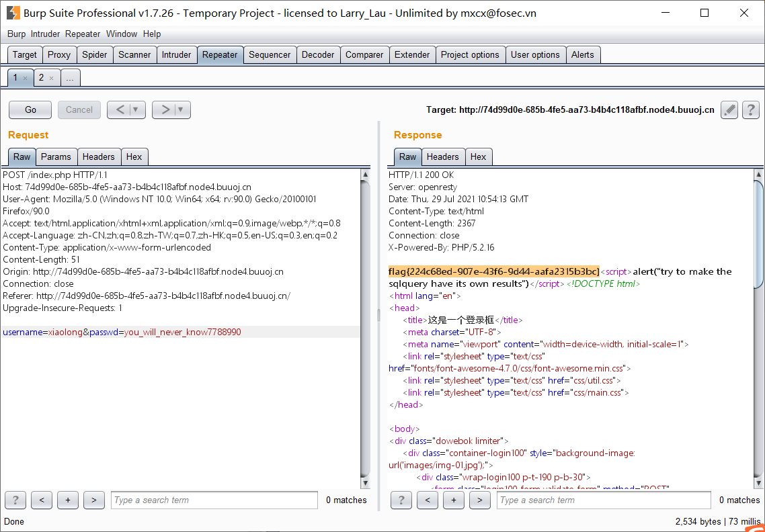Screen dimensions: 765x532
Task: Click scroll-up arrow in request pane
Action: click(366, 175)
